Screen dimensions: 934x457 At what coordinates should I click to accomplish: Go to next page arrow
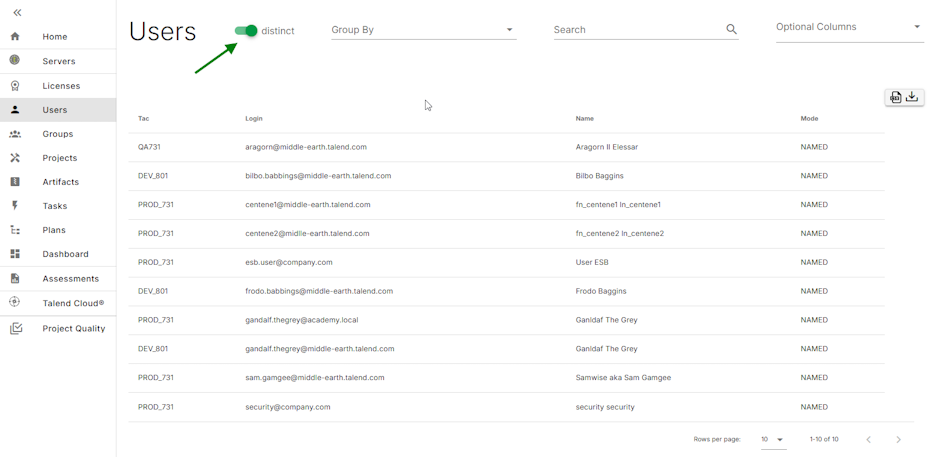click(898, 439)
